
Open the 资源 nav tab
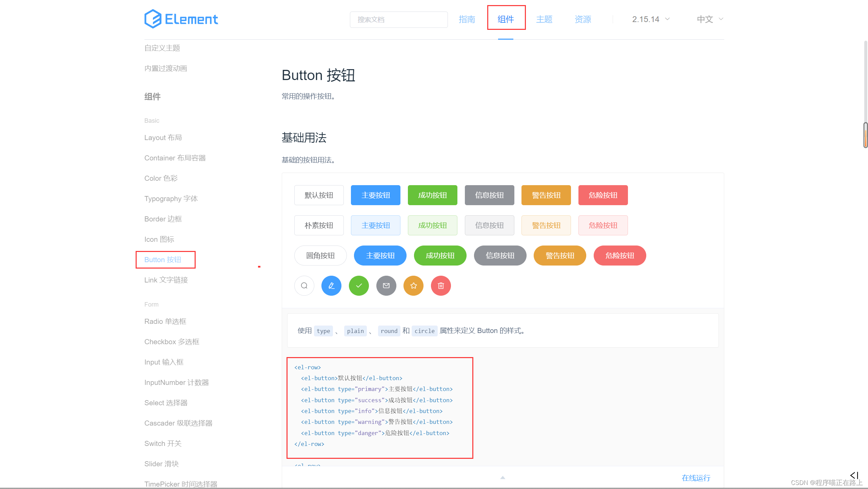pos(583,19)
